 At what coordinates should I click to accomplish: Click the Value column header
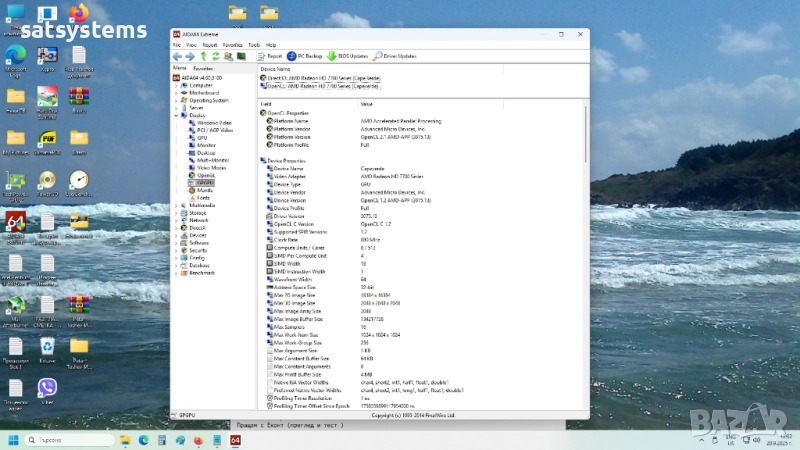click(366, 104)
